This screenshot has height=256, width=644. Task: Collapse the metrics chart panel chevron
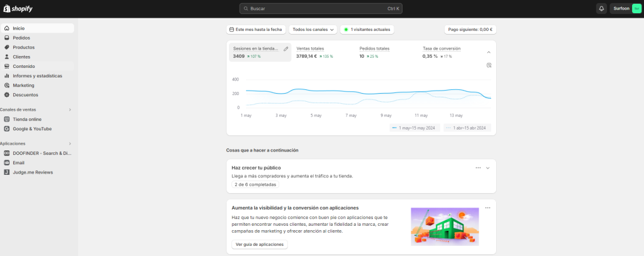coord(489,52)
